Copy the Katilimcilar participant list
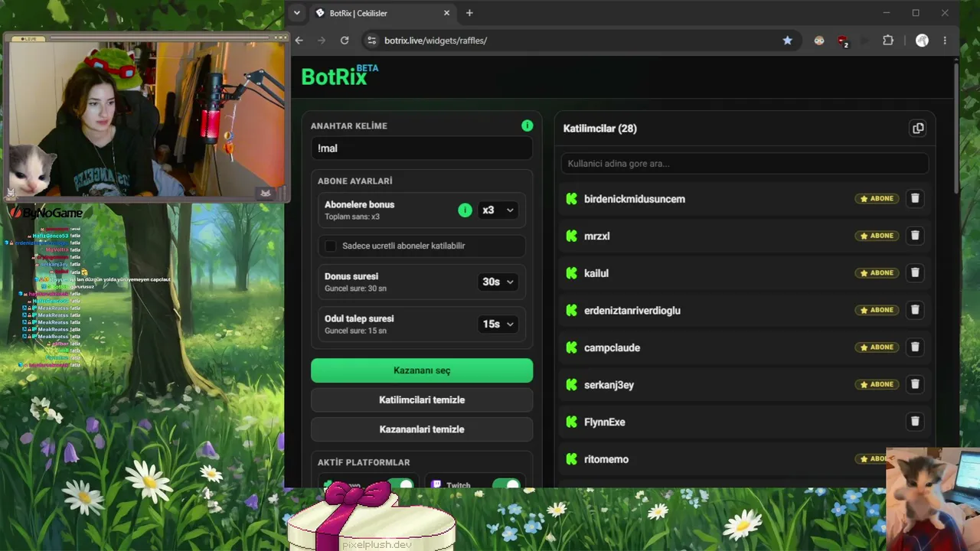This screenshot has height=551, width=980. (x=918, y=129)
